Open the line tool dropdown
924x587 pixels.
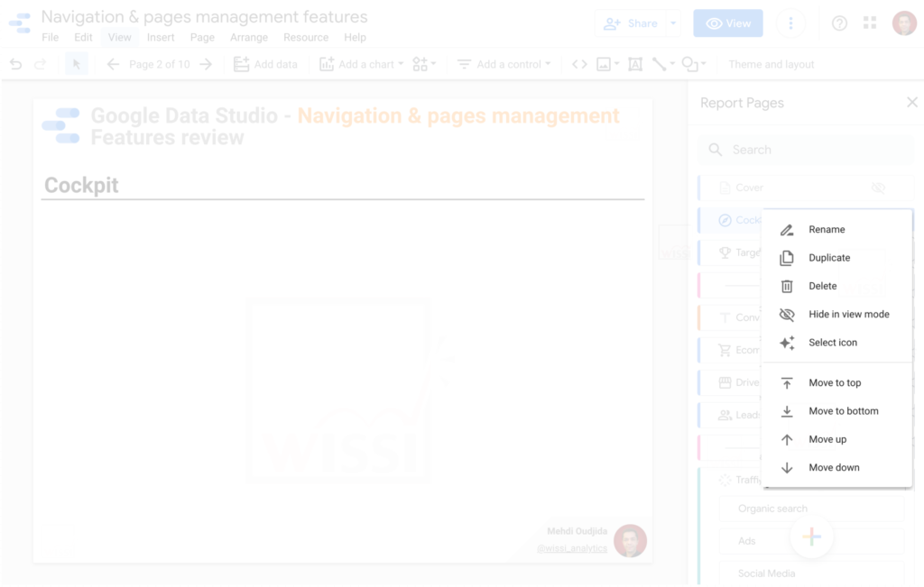663,64
